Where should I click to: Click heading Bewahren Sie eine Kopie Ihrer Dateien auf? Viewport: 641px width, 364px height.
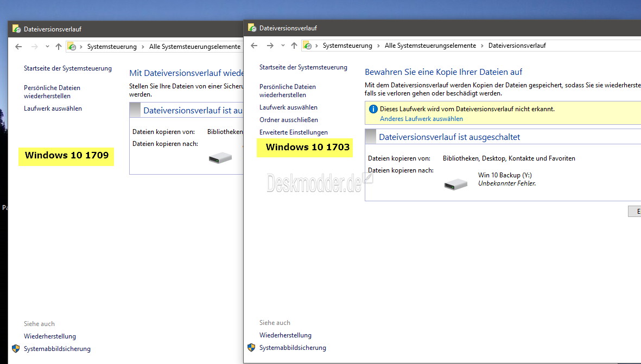pyautogui.click(x=443, y=72)
